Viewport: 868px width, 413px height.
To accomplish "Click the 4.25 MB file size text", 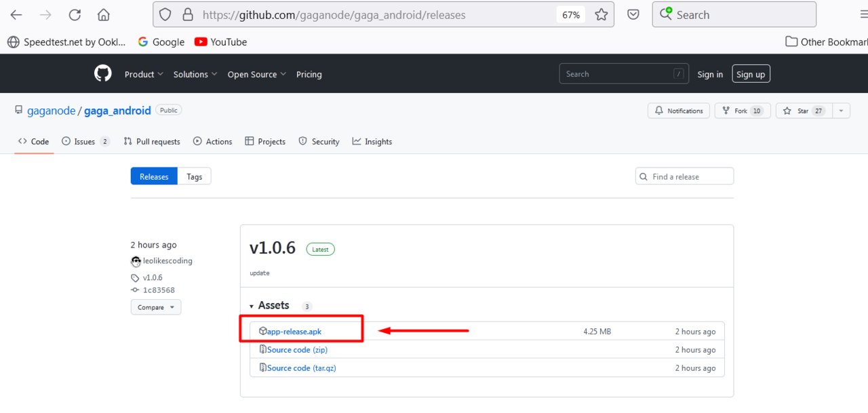I will [x=597, y=332].
